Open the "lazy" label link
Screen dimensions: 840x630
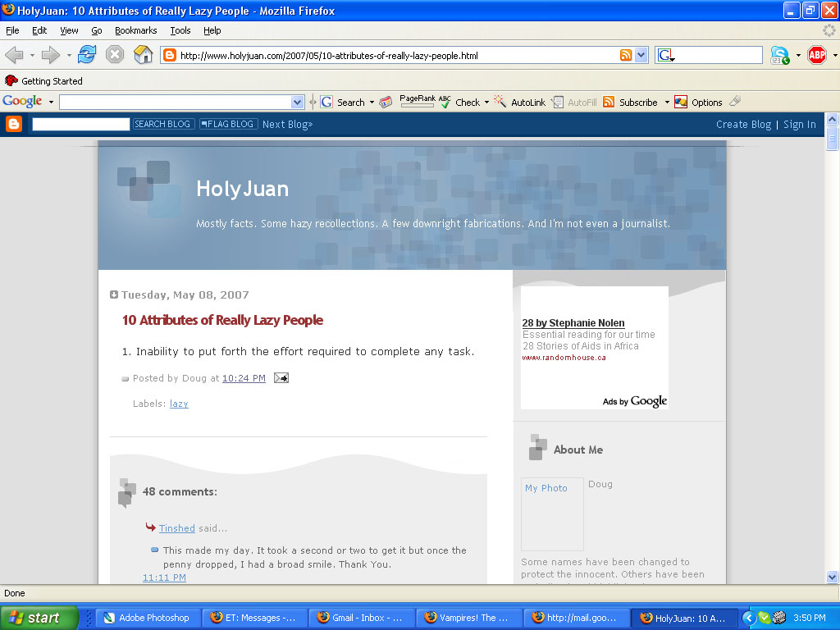[x=179, y=404]
